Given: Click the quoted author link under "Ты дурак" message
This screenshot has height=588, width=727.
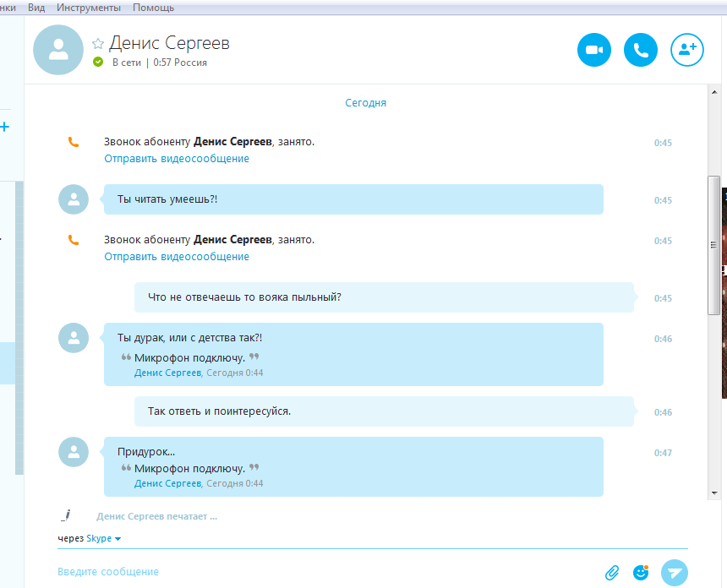Looking at the screenshot, I should coord(167,373).
